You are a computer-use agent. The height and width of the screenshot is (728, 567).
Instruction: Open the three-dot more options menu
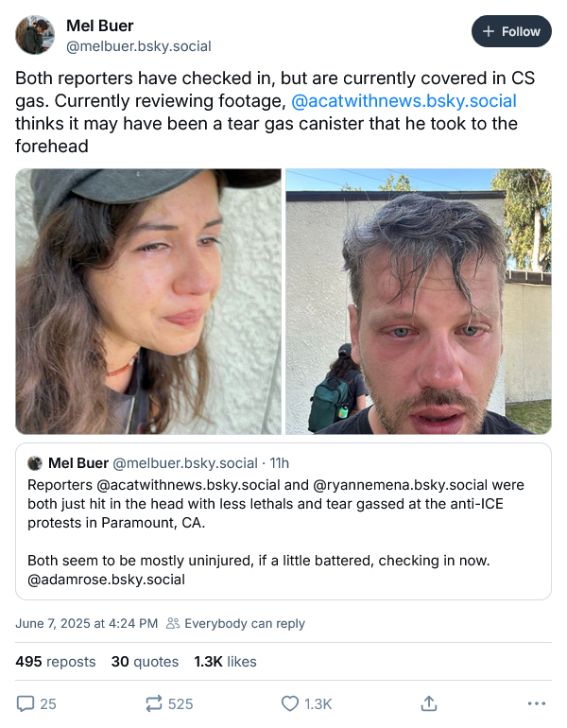click(x=537, y=703)
